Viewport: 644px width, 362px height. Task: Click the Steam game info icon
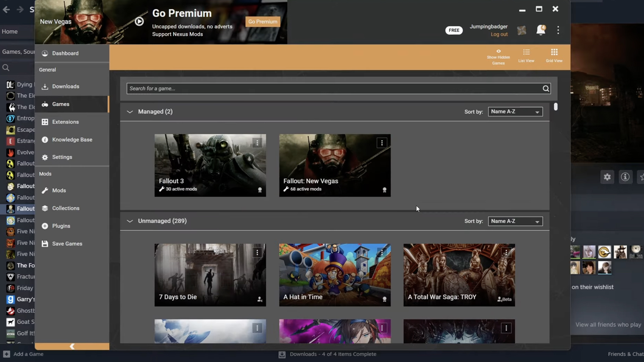(625, 177)
